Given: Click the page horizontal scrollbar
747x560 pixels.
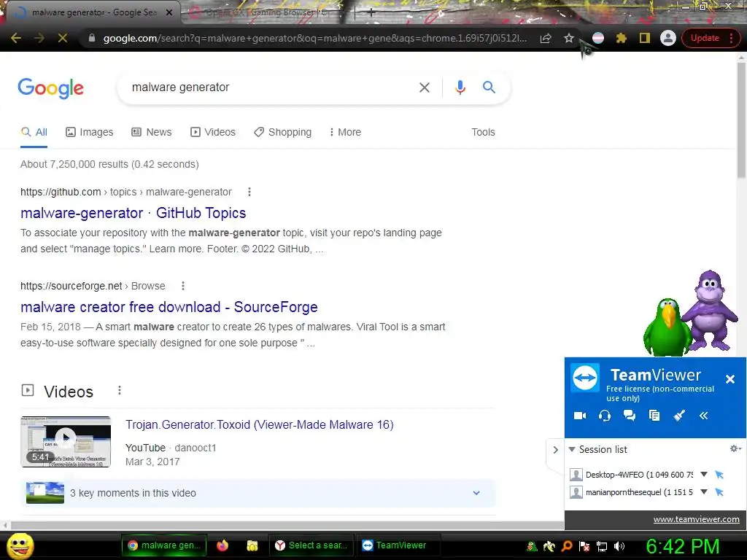Looking at the screenshot, I should click(x=286, y=526).
